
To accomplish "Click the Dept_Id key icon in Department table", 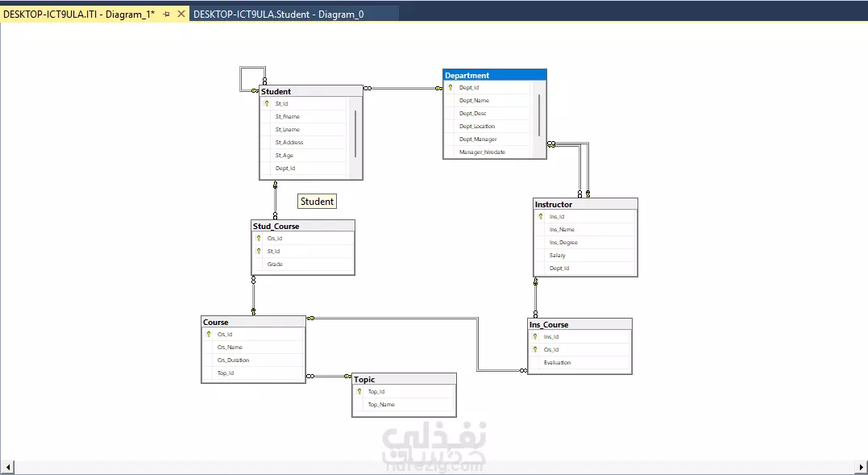I will [x=450, y=87].
